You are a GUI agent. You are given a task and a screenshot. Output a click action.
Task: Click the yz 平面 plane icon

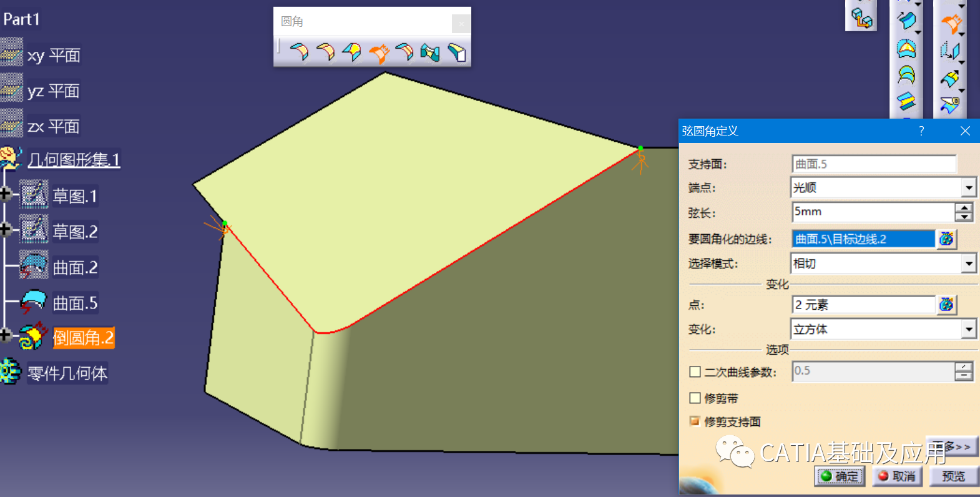click(12, 88)
